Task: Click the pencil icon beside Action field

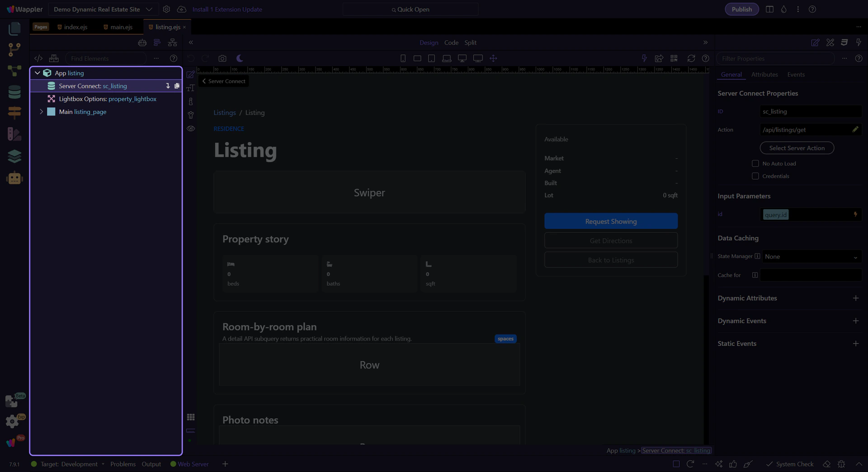Action: pos(855,130)
